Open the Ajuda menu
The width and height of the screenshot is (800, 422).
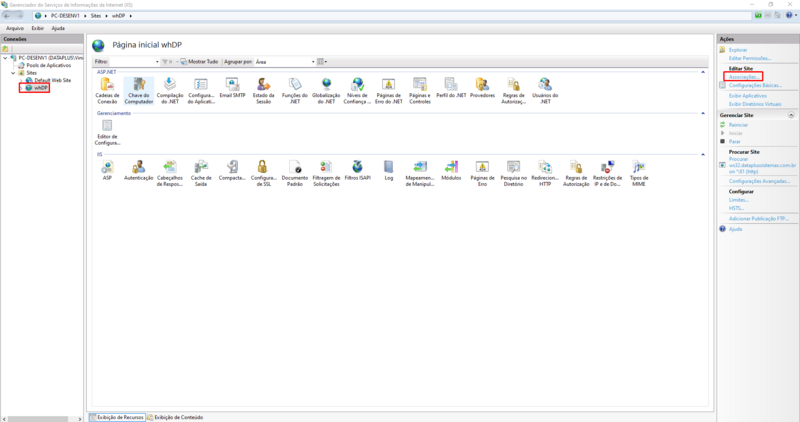pos(58,29)
